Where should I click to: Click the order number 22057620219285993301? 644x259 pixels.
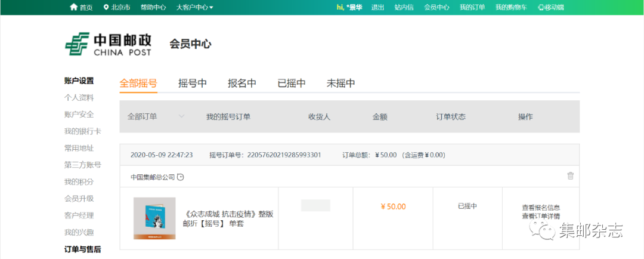click(x=284, y=155)
